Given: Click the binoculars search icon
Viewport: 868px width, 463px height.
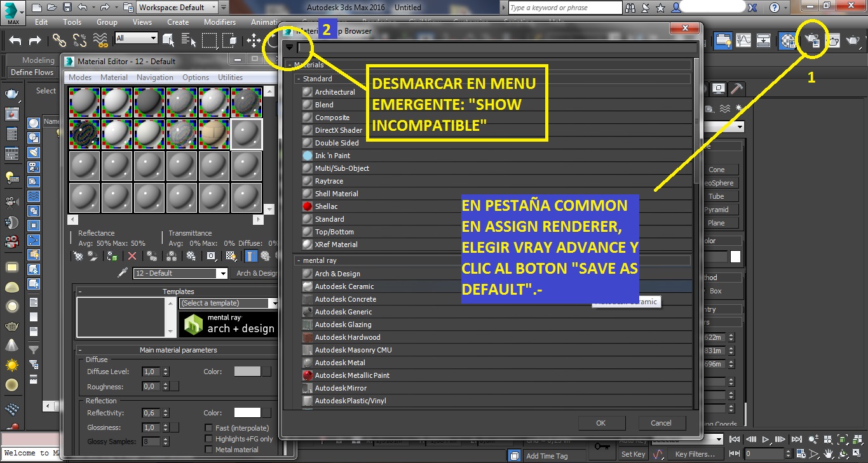Looking at the screenshot, I should click(x=630, y=8).
